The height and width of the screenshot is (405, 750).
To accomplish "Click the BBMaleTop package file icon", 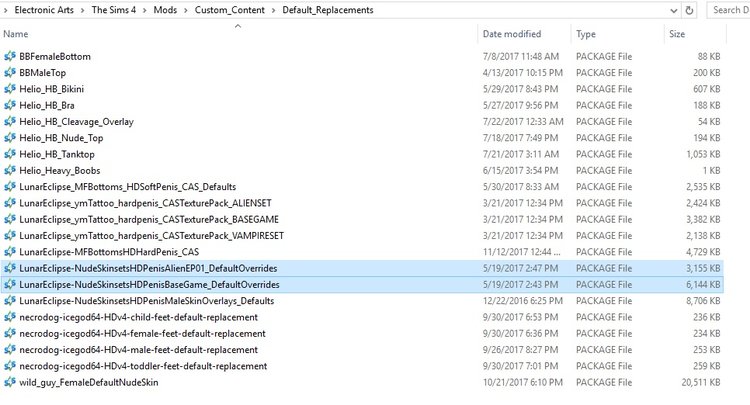I will pyautogui.click(x=10, y=73).
